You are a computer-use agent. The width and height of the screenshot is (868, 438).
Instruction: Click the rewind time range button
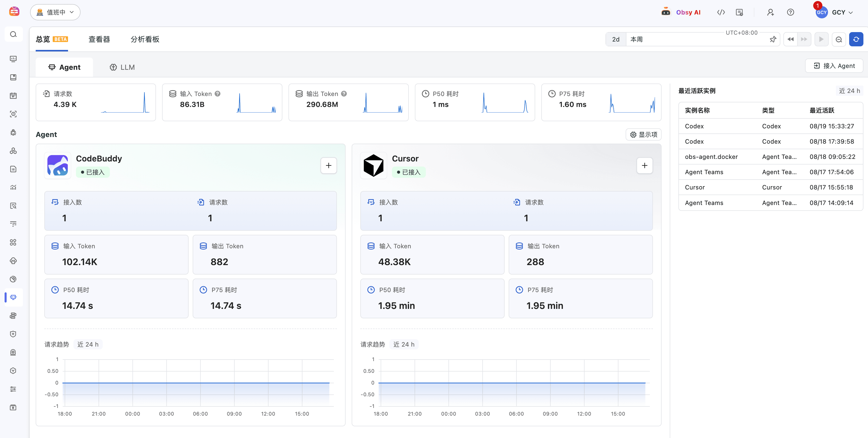(x=791, y=39)
